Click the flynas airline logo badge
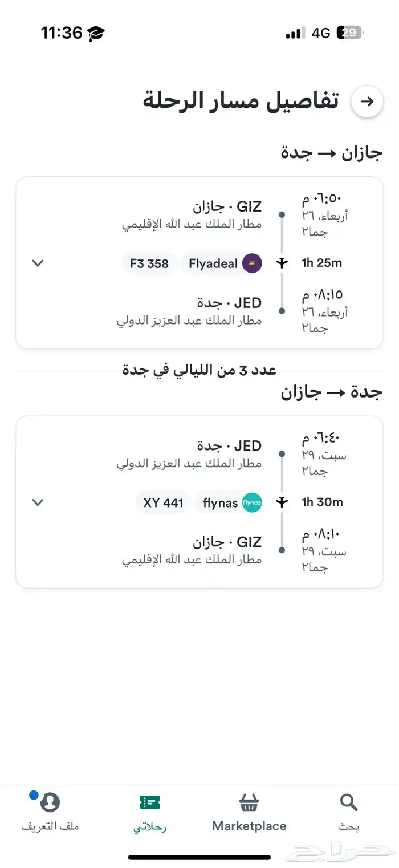 click(251, 502)
